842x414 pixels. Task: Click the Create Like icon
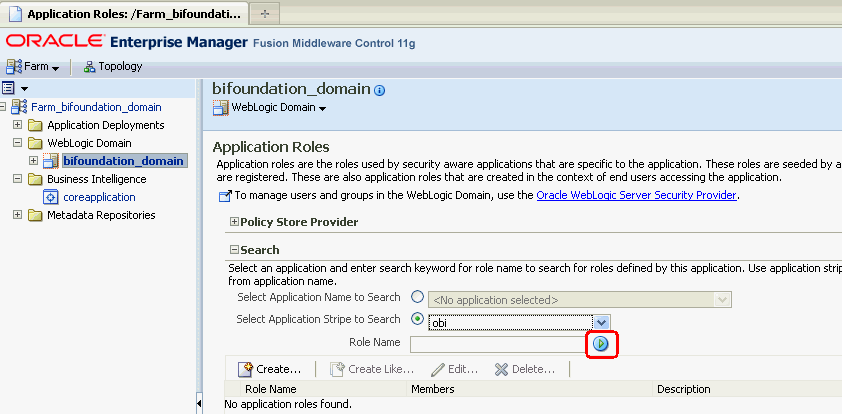(x=337, y=369)
